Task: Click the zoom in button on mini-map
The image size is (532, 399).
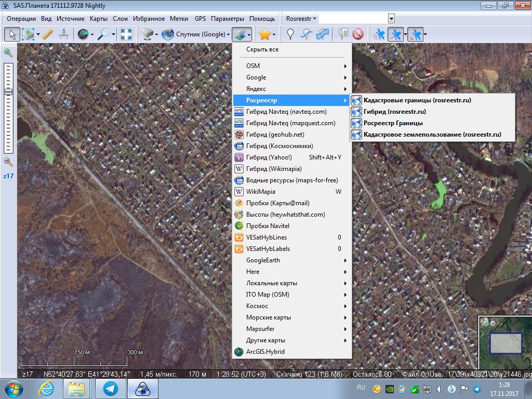Action: pos(486,323)
